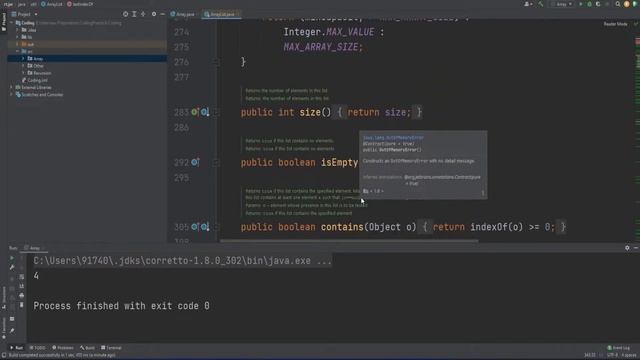Collapse the src folder in project tree
The height and width of the screenshot is (360, 640).
pos(17,51)
